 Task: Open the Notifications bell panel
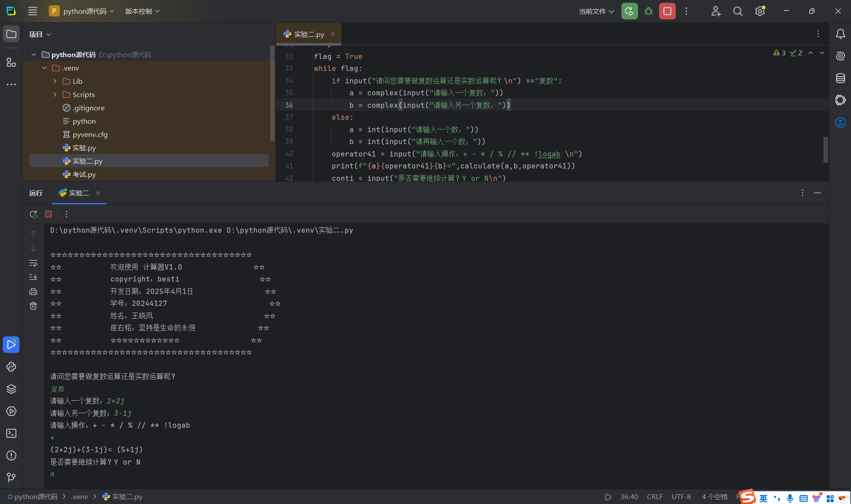pos(840,34)
